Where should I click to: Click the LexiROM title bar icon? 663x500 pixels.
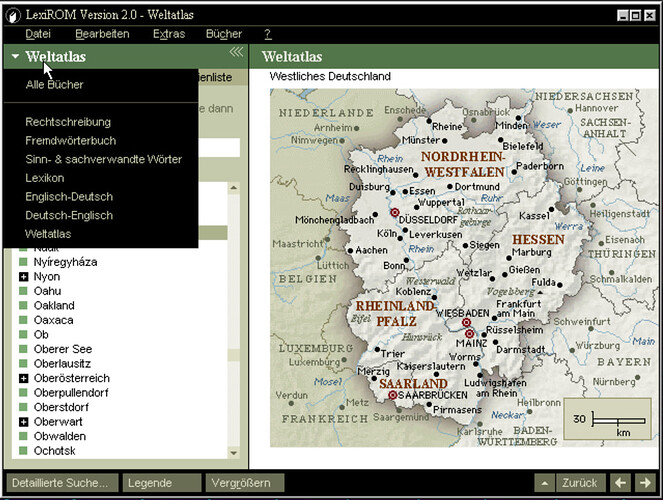coord(13,16)
